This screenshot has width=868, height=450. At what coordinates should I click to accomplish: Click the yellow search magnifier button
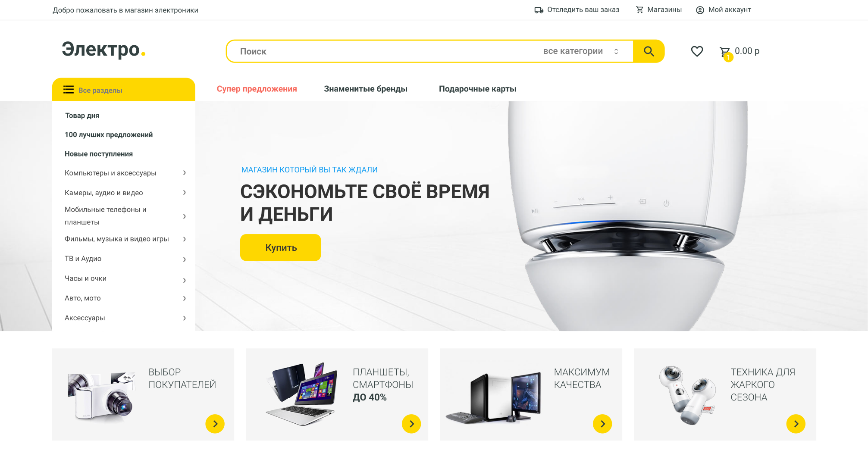649,51
